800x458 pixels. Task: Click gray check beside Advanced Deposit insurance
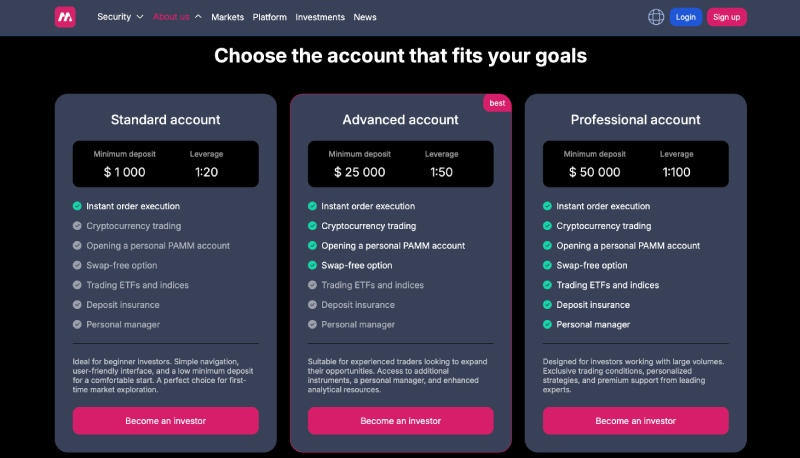pyautogui.click(x=312, y=304)
